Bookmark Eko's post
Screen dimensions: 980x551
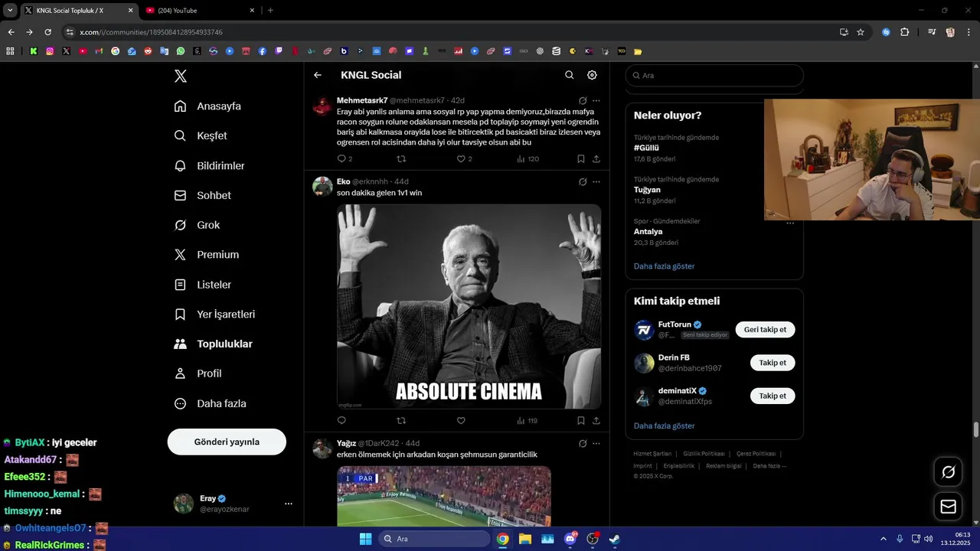click(x=581, y=420)
